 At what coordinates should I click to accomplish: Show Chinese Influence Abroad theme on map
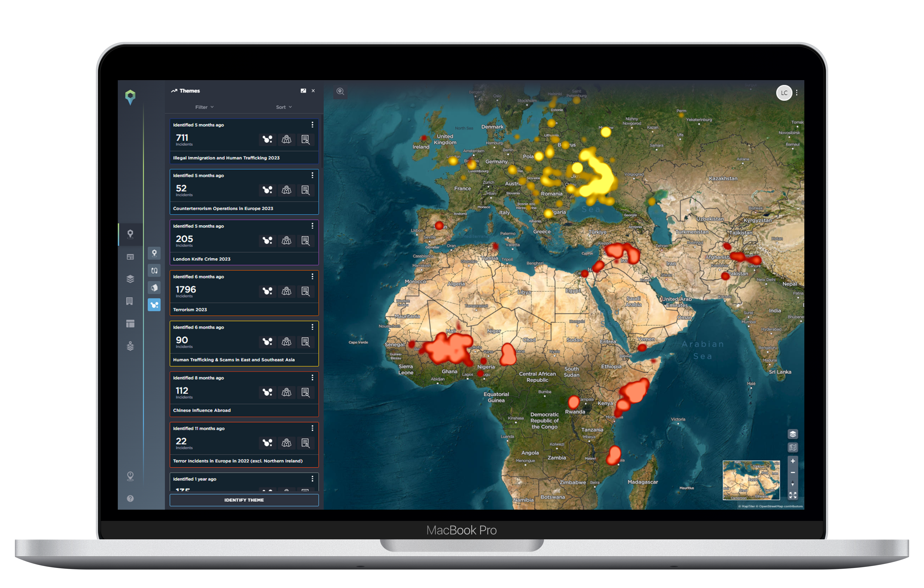tap(287, 392)
